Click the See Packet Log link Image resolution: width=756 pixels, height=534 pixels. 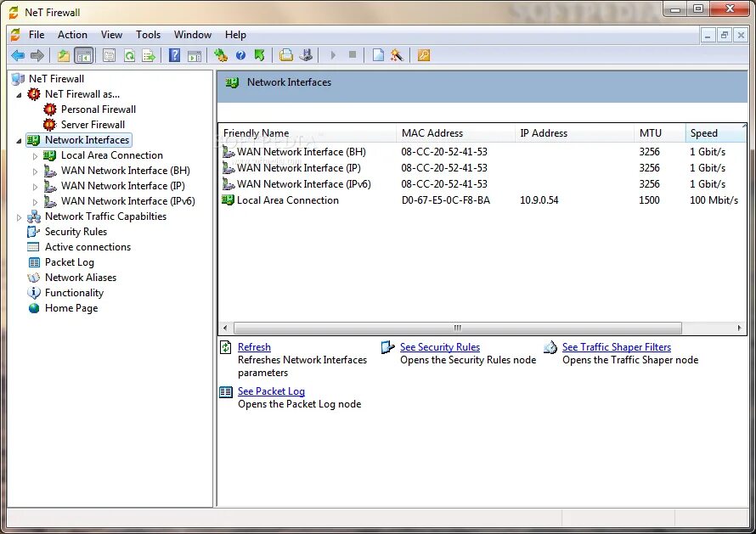271,391
